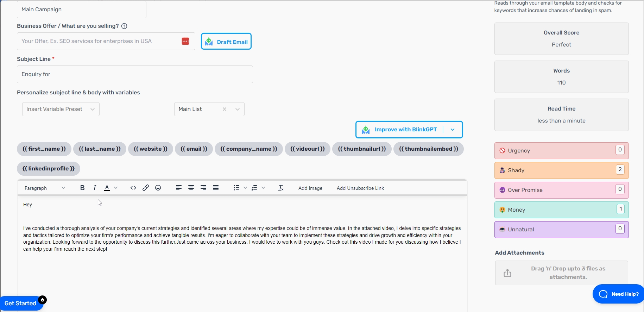Clear the Main List selection
This screenshot has width=644, height=312.
[224, 109]
